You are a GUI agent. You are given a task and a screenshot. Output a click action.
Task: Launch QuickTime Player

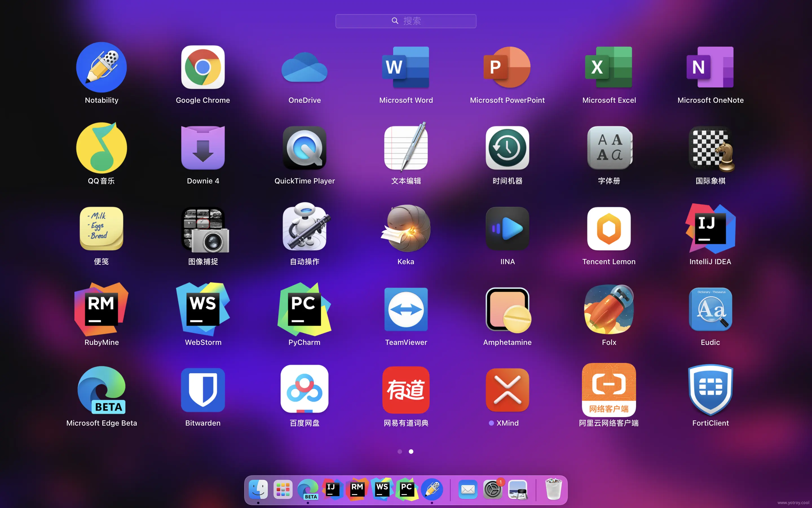pyautogui.click(x=305, y=148)
